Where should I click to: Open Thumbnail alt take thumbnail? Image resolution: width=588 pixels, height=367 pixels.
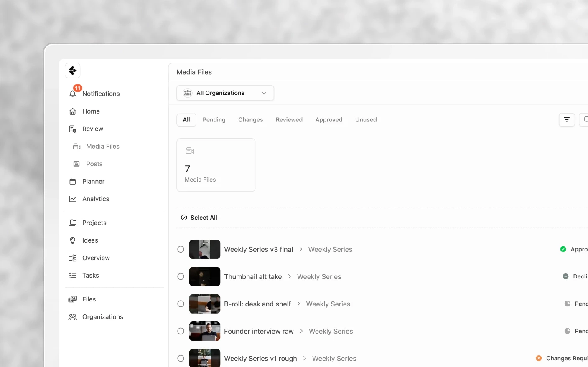point(205,276)
